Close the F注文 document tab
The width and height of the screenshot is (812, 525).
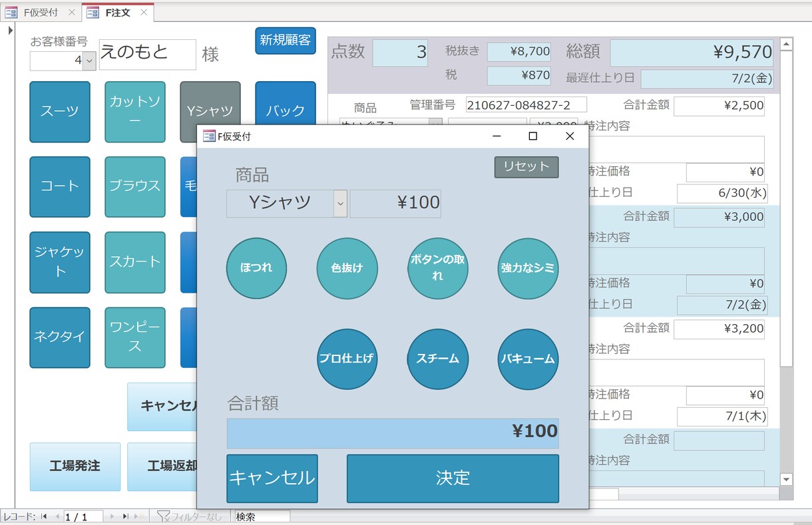[x=144, y=12]
